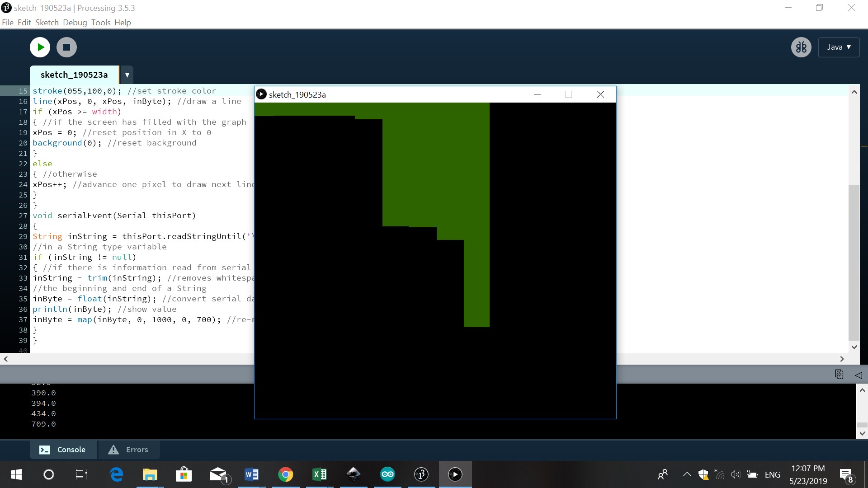This screenshot has width=868, height=488.
Task: Show hidden system tray icons
Action: tap(687, 474)
